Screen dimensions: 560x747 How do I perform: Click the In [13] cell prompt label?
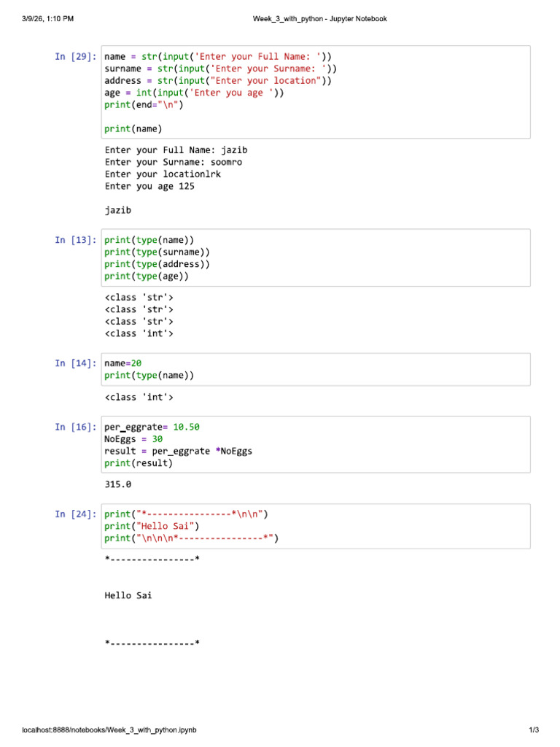coord(76,240)
